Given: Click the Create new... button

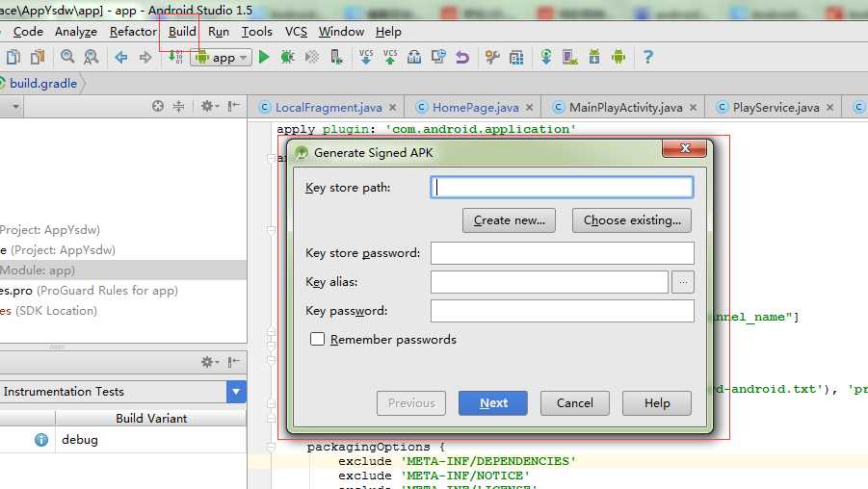Looking at the screenshot, I should [510, 220].
